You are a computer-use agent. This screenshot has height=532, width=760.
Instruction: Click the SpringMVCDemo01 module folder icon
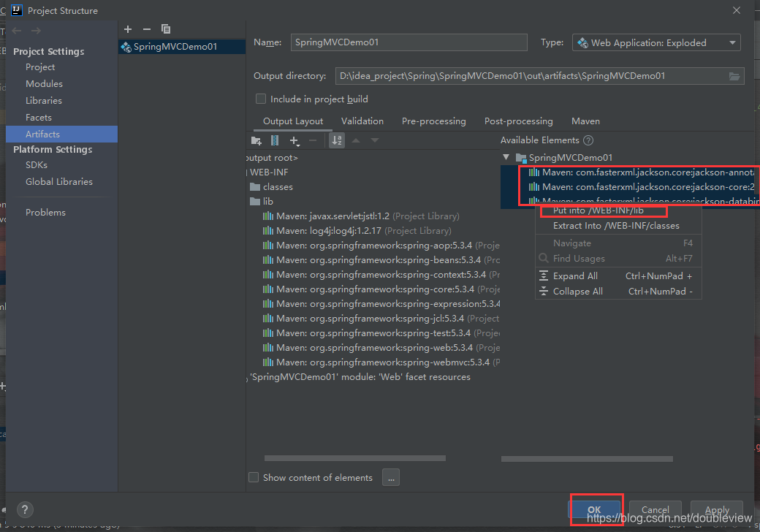(x=522, y=158)
